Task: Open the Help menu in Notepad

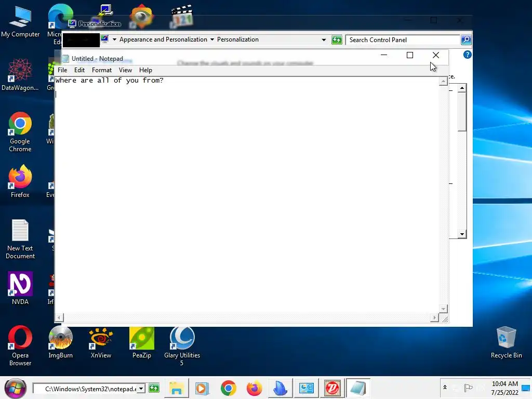Action: 145,70
